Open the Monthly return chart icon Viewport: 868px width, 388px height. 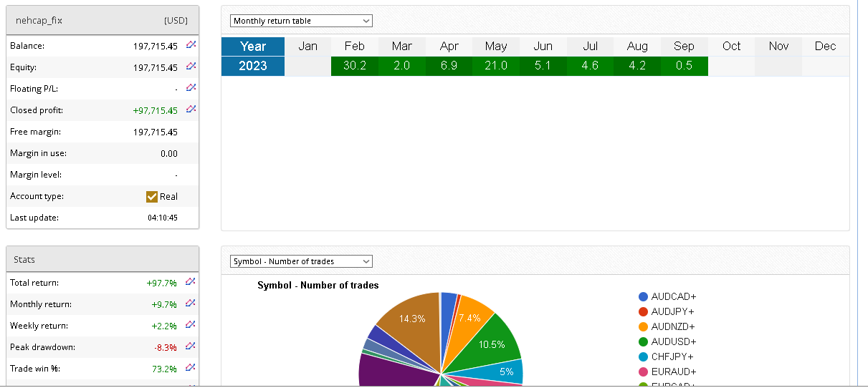[x=191, y=304]
